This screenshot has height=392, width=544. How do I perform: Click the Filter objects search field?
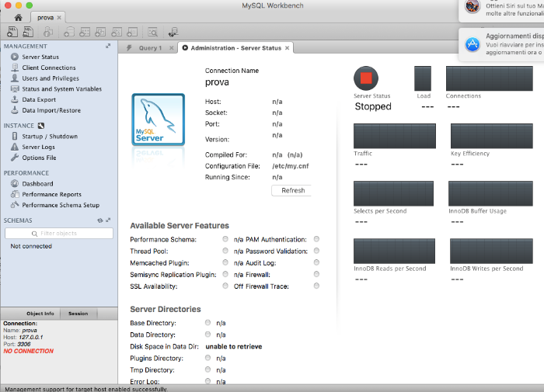[x=59, y=233]
